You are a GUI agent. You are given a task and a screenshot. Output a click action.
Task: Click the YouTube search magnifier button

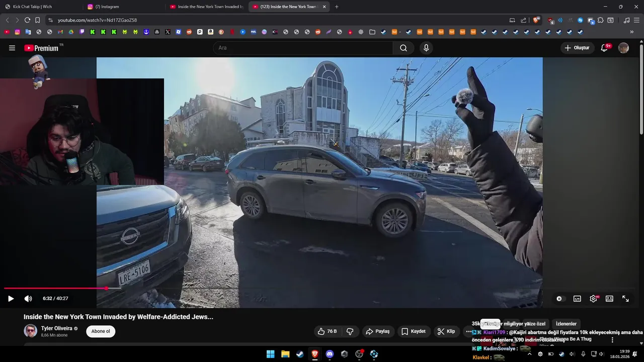coord(404,48)
